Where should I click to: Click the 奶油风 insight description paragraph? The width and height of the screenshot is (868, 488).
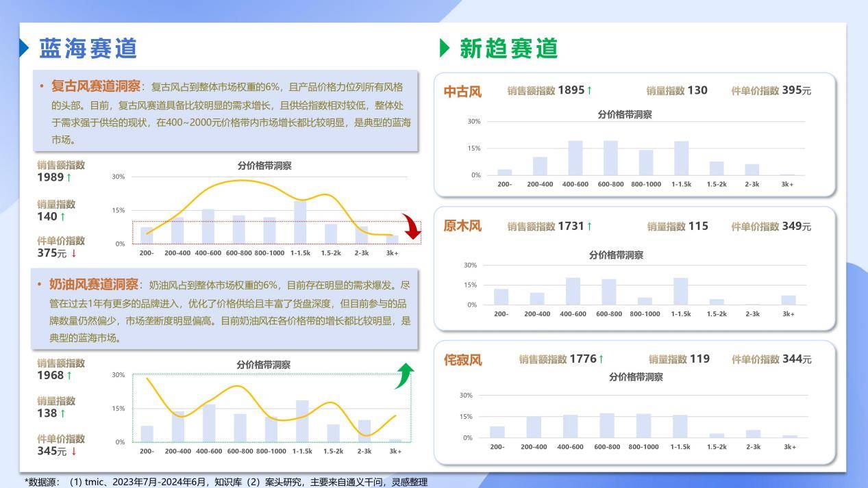(230, 311)
